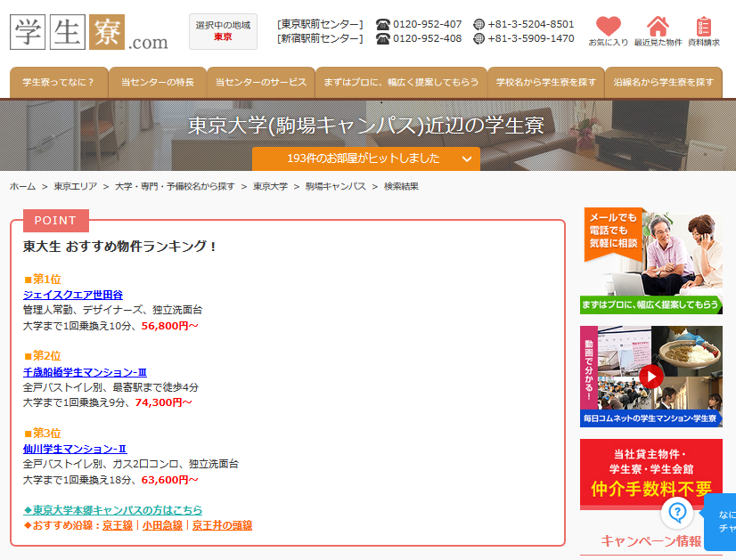736x560 pixels.
Task: Open 千歳船橋学生マンション-Ⅲ property link
Action: (85, 372)
